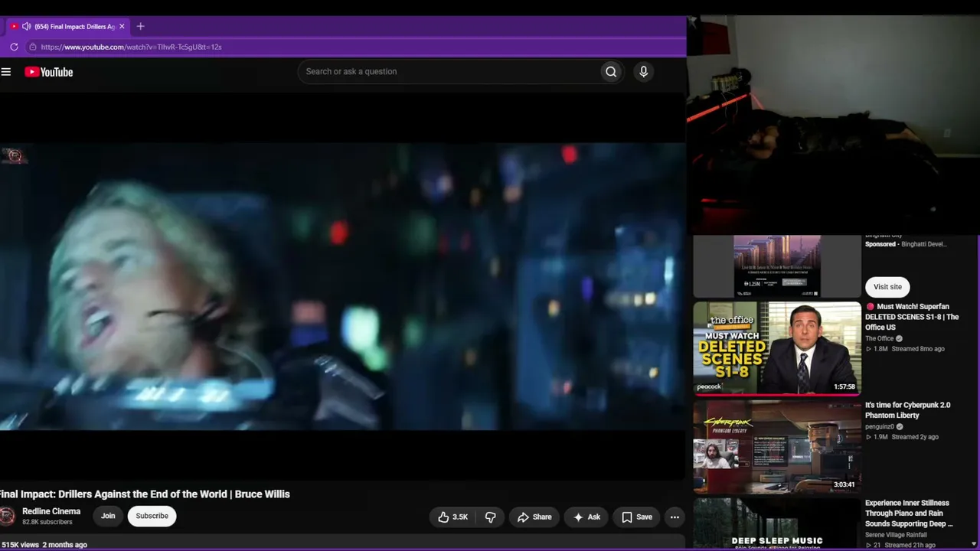Open the Redline Cinema channel name link

pos(51,511)
